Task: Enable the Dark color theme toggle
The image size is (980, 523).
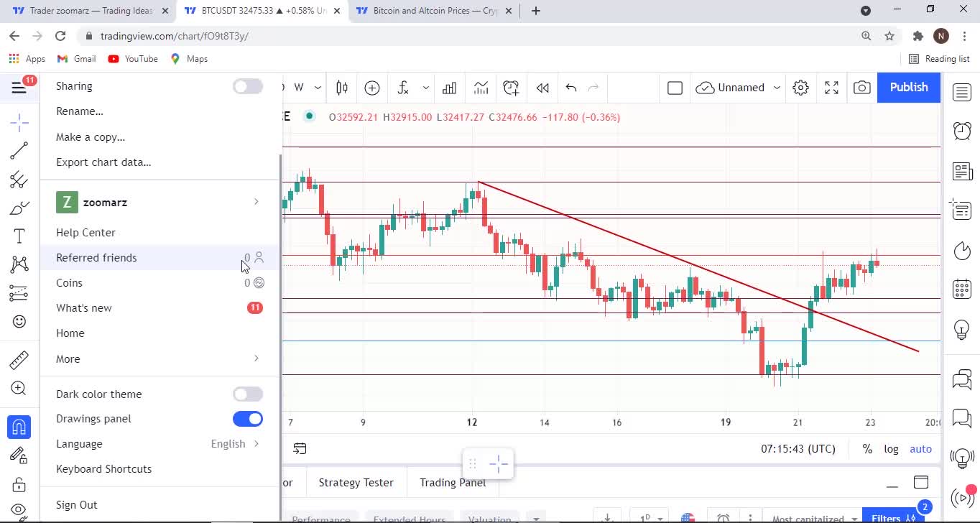Action: pos(248,394)
